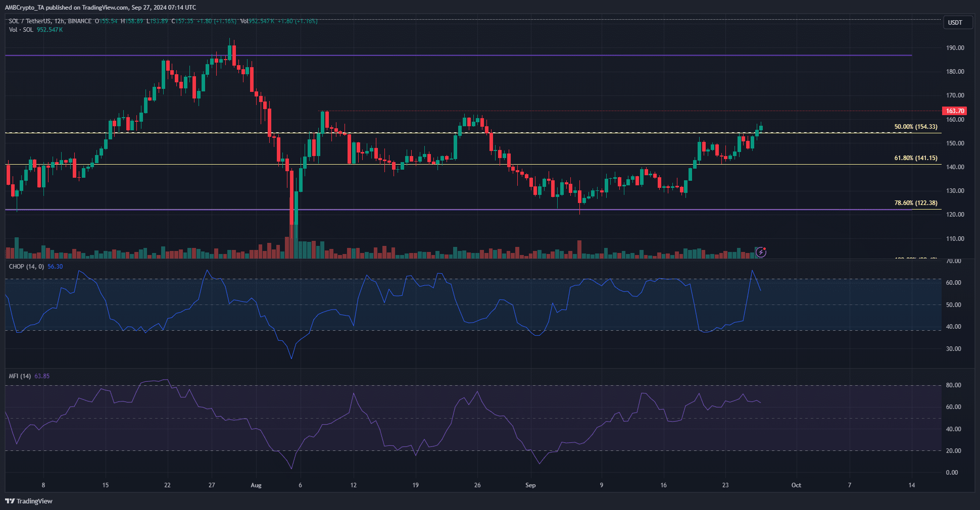Click the Oct label on date axis
The image size is (980, 510).
pyautogui.click(x=796, y=485)
